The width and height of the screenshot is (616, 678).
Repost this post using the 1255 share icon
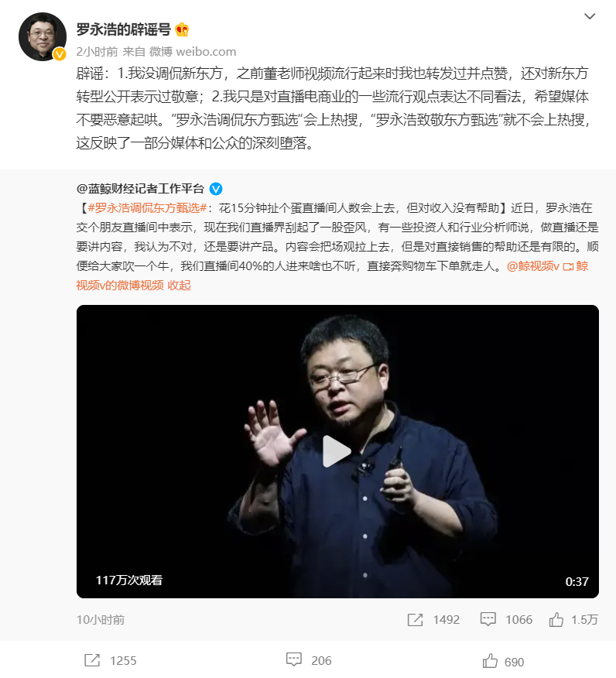click(x=91, y=660)
